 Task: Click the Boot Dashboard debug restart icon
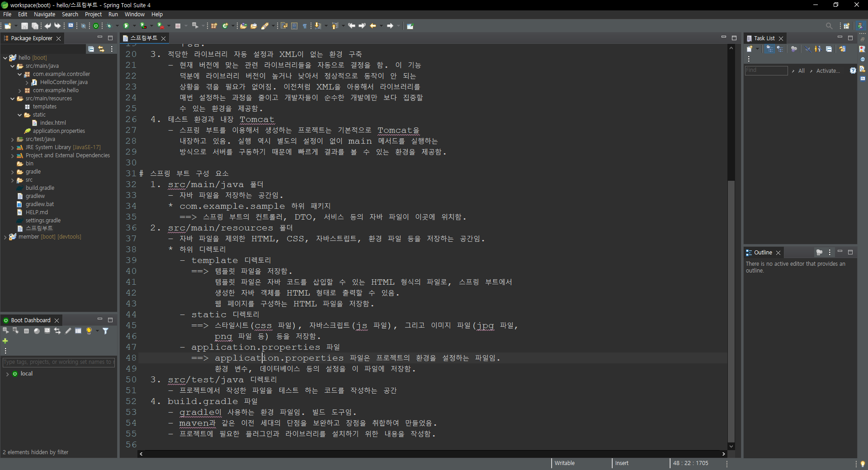coord(16,331)
